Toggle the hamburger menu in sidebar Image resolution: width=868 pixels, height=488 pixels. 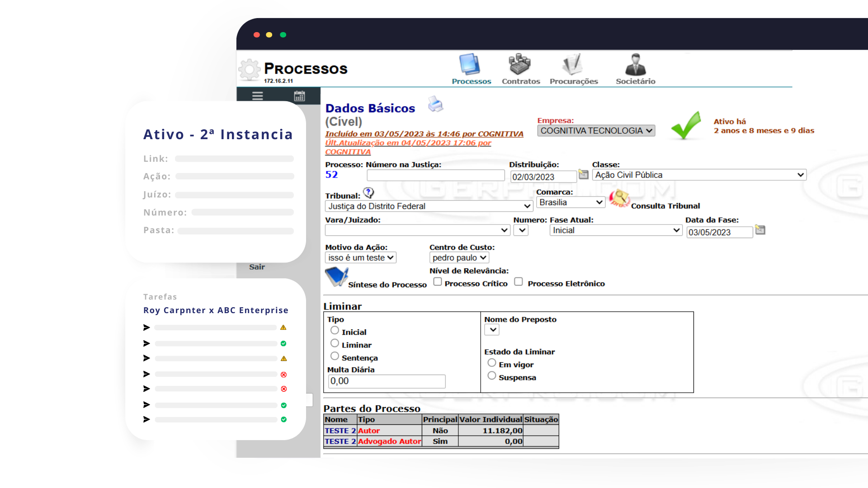pyautogui.click(x=258, y=96)
